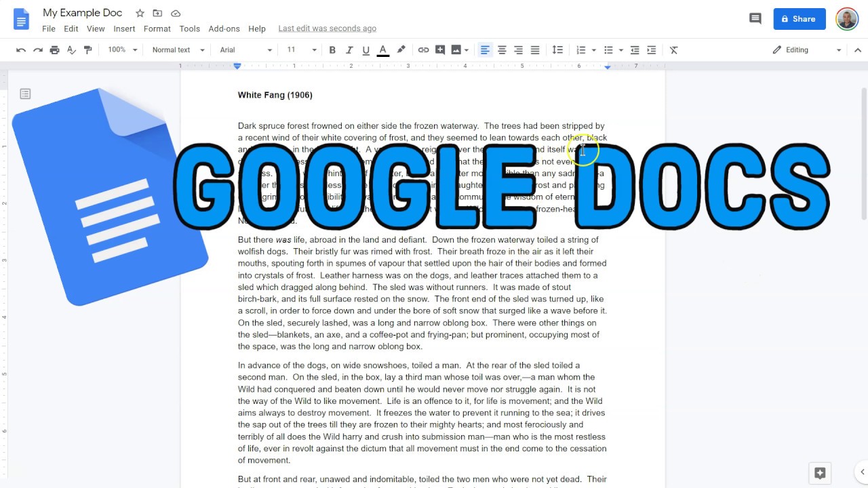Image resolution: width=868 pixels, height=488 pixels.
Task: Click the left indent marker on ruler
Action: click(x=237, y=66)
